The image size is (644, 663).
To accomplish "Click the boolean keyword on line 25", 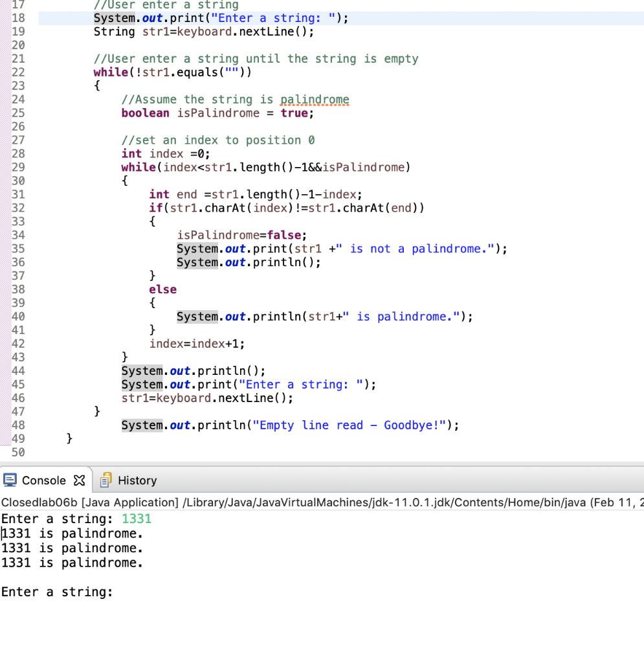I will pyautogui.click(x=145, y=113).
